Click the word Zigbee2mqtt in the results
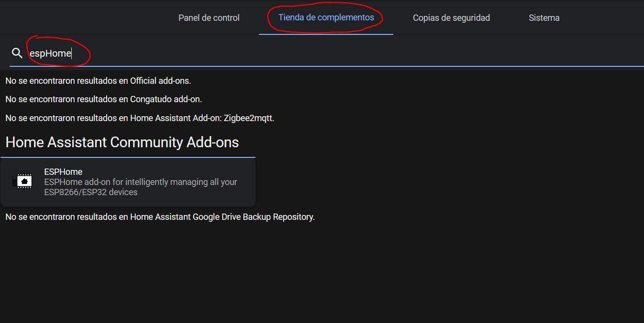Screen dimensions: 644x323 click(x=249, y=118)
